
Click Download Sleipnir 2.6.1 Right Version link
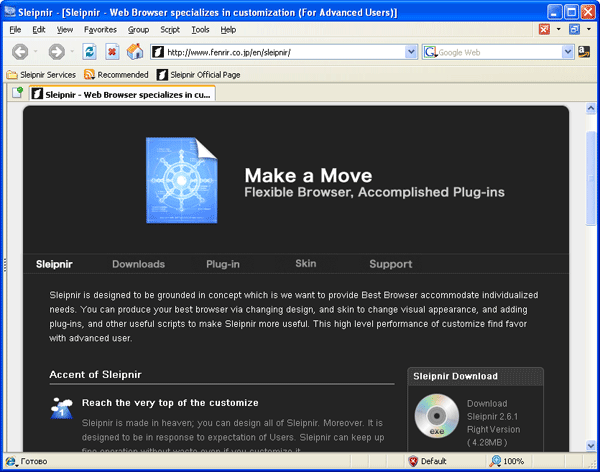coord(493,423)
